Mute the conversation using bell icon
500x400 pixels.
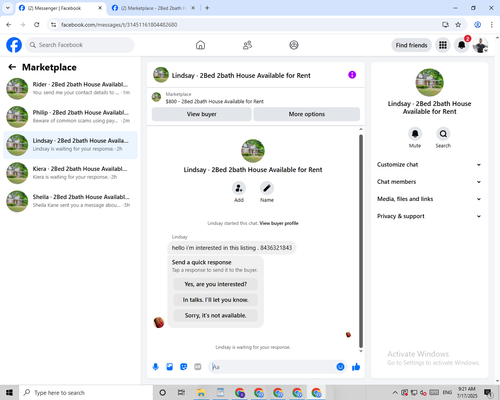(415, 134)
